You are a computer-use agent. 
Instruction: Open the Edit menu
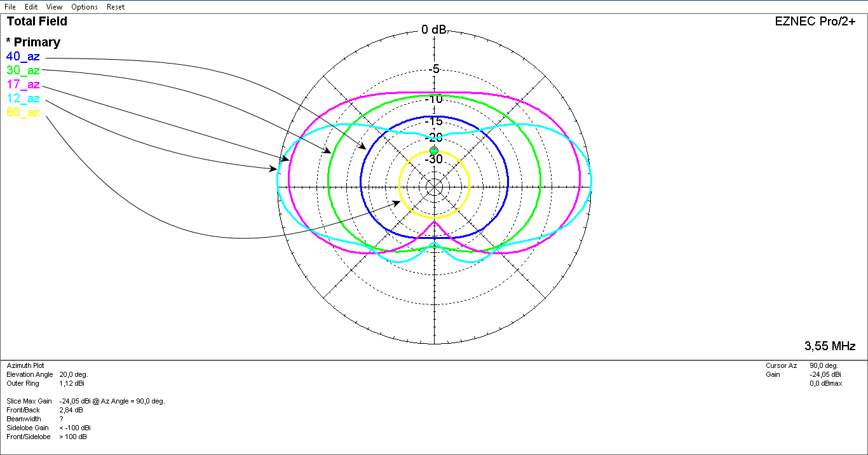[31, 7]
